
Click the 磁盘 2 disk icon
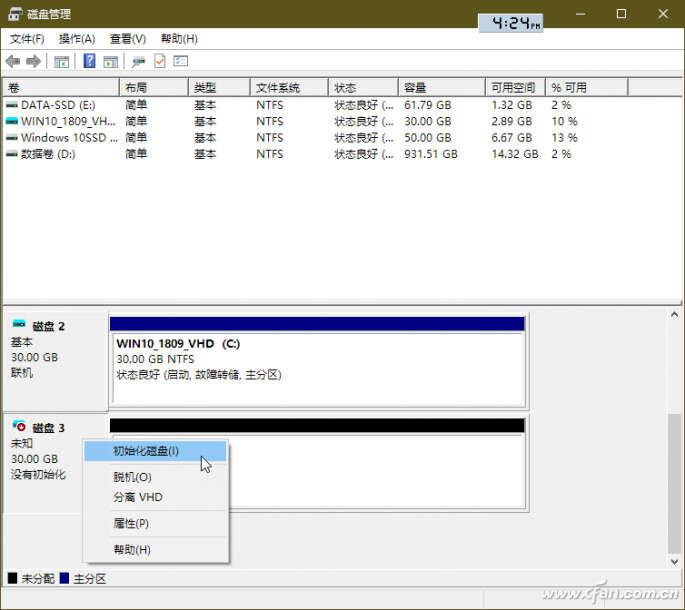click(x=19, y=324)
